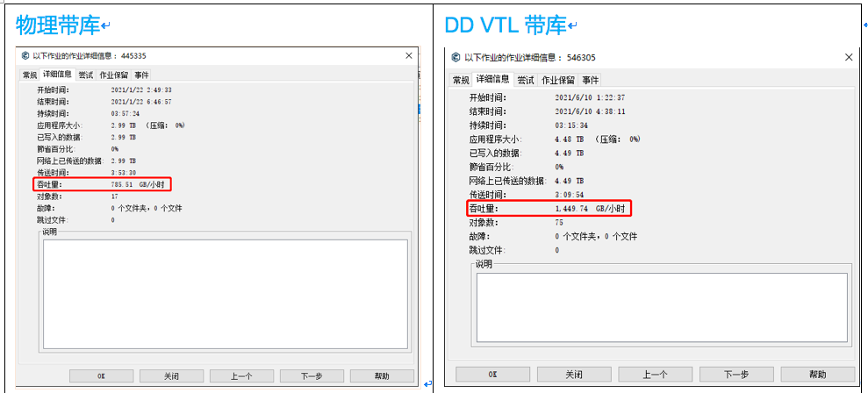Select duration value 03:15:34

click(571, 125)
